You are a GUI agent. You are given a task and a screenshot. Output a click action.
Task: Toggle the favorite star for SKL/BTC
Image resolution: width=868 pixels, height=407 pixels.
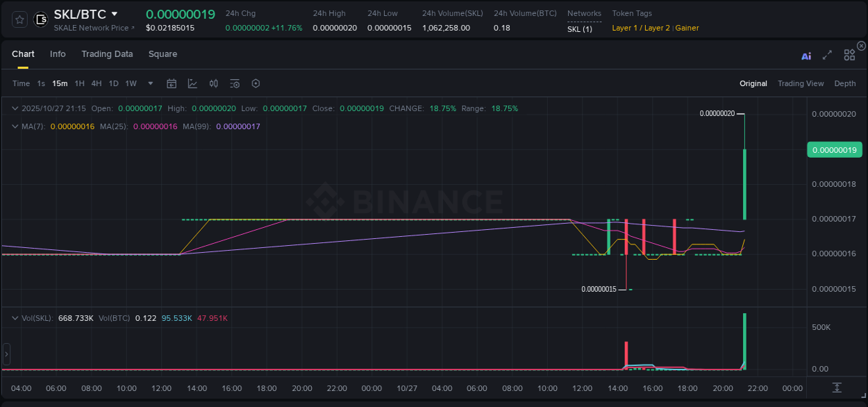click(19, 19)
